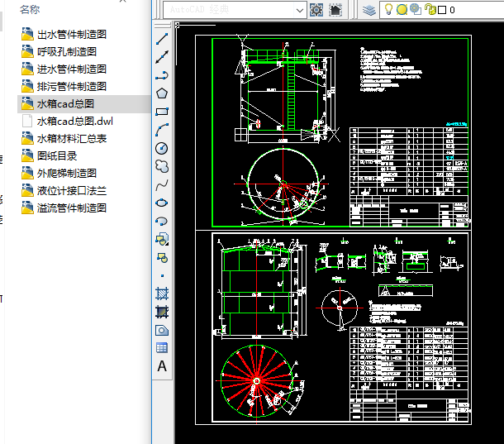504x444 pixels.
Task: Select file 排污管件制造图
Action: tap(72, 87)
